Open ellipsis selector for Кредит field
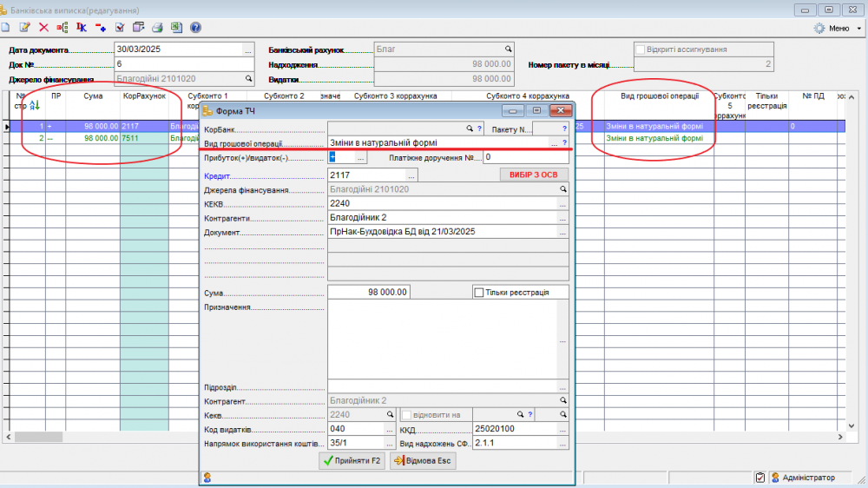This screenshot has height=488, width=868. tap(411, 175)
